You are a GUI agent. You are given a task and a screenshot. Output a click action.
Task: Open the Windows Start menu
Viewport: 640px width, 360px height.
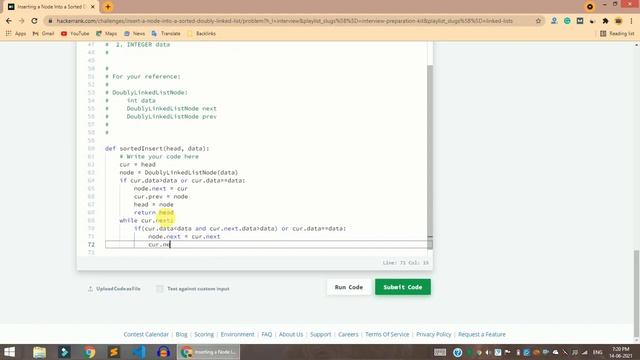[9, 352]
